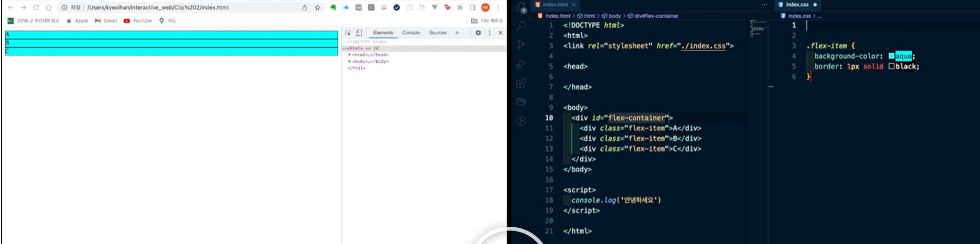980x244 pixels.
Task: Click the bottom activity bar icon below folder
Action: pos(521,121)
